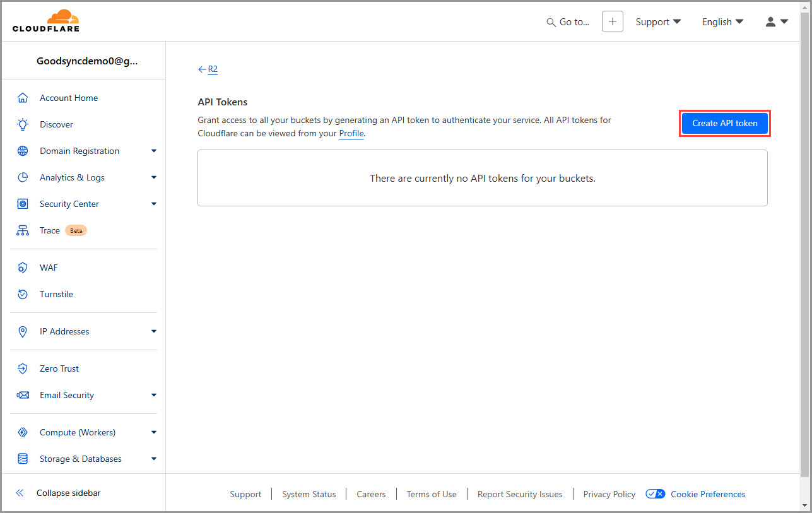Viewport: 812px width, 513px height.
Task: Click the Compute (Workers) icon
Action: click(23, 432)
